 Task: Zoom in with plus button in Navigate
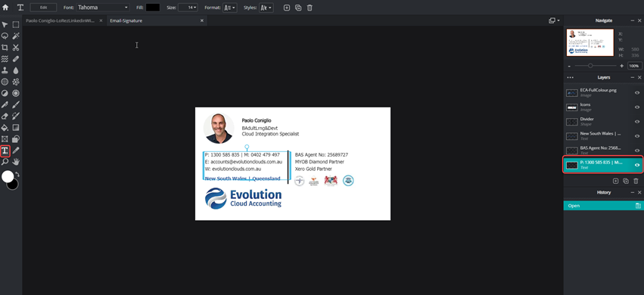622,66
